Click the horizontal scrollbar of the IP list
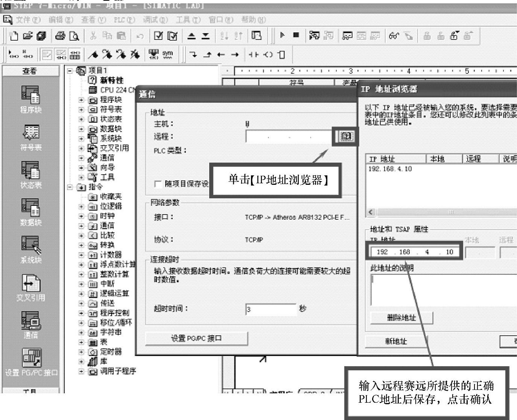This screenshot has height=420, width=517. pyautogui.click(x=446, y=212)
